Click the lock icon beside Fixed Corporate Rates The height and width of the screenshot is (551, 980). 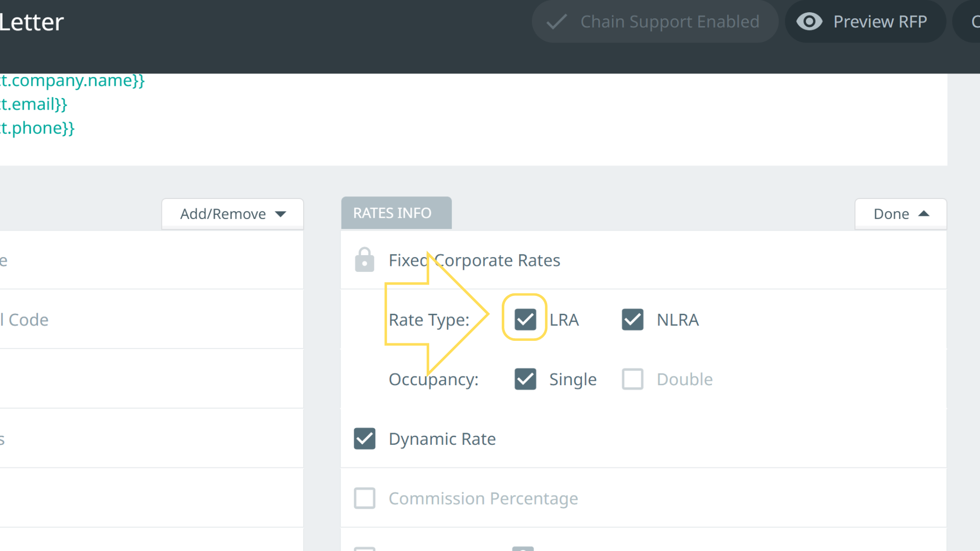coord(364,260)
